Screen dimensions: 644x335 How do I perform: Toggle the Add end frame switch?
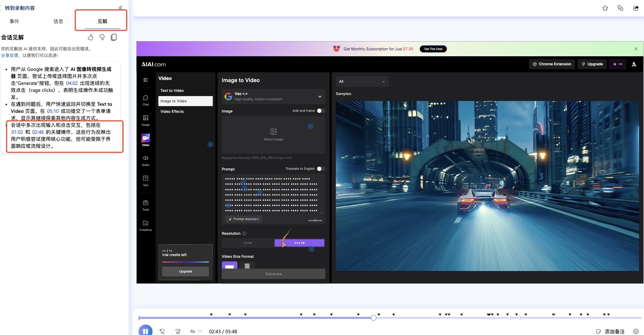(x=321, y=111)
